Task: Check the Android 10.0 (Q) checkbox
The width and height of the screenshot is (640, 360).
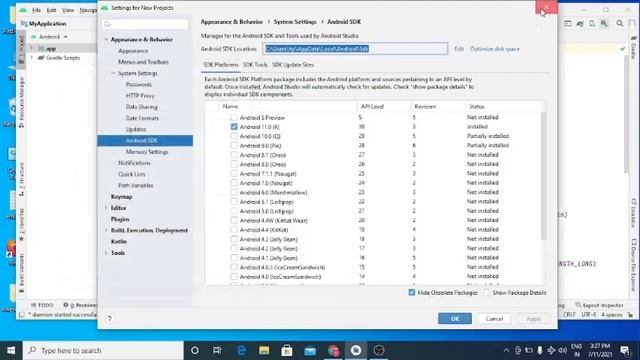Action: (234, 136)
